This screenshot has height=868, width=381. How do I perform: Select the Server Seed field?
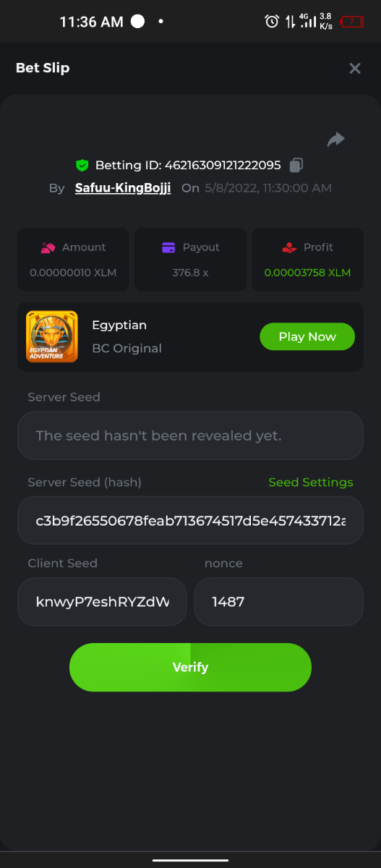pyautogui.click(x=190, y=435)
